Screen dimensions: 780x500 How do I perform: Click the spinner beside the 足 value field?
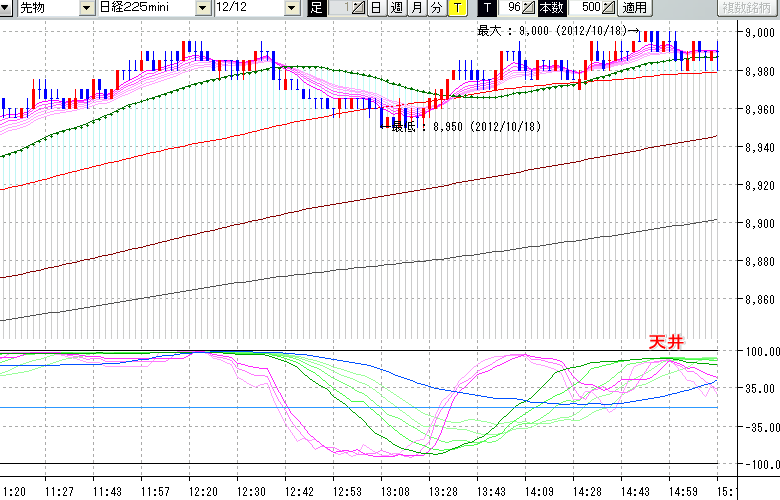pyautogui.click(x=359, y=8)
